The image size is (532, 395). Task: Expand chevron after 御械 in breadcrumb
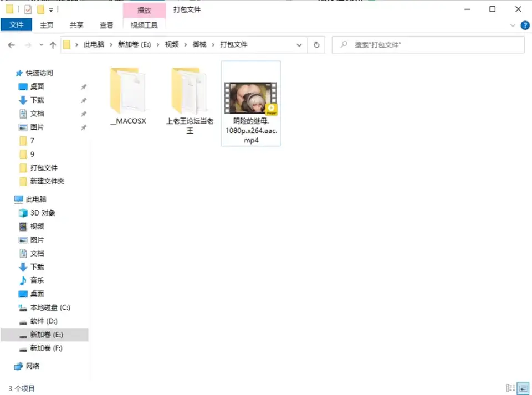(x=213, y=45)
